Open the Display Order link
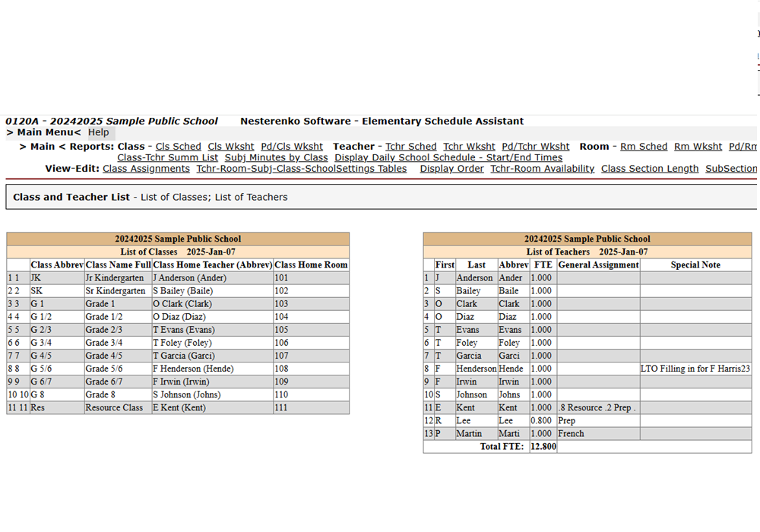The height and width of the screenshot is (532, 760). [451, 169]
